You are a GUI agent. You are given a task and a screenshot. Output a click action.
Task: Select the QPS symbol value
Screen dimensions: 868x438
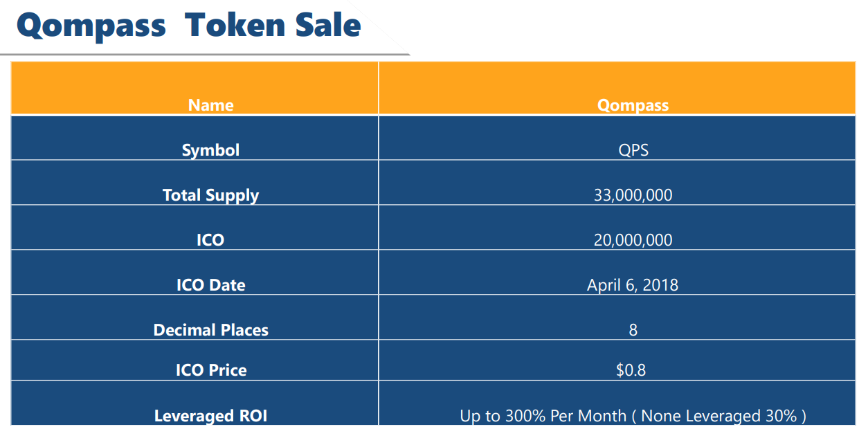click(x=633, y=150)
